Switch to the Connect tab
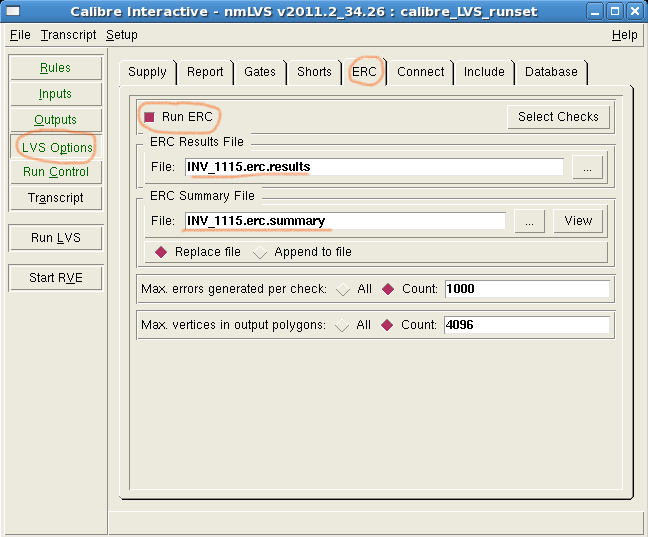The height and width of the screenshot is (537, 648). [x=420, y=72]
